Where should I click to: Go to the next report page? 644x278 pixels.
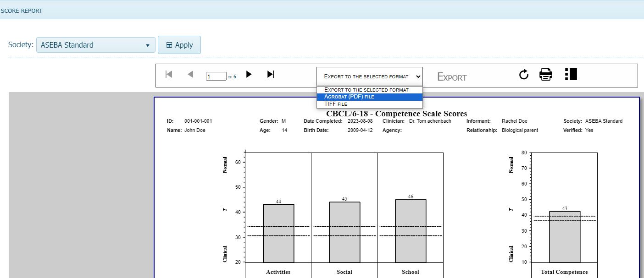(249, 74)
